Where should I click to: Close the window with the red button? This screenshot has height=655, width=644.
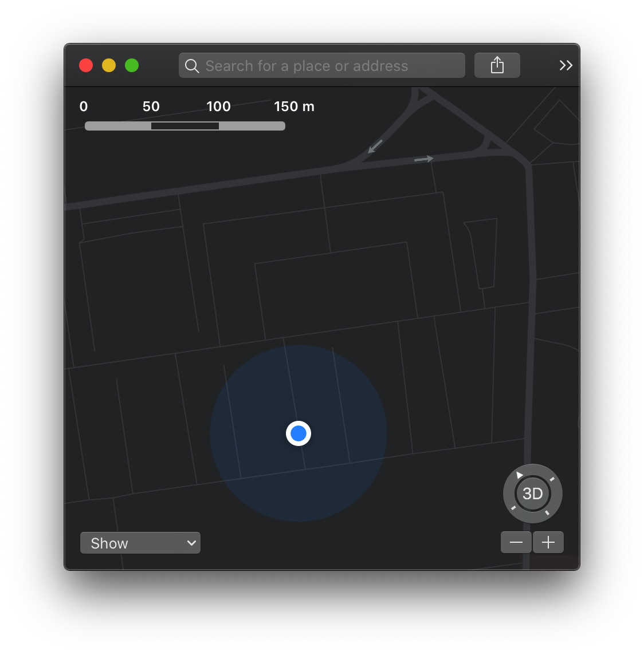(x=86, y=66)
